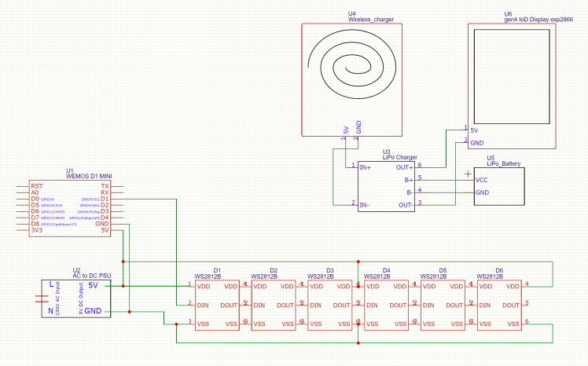This screenshot has width=588, height=366.
Task: Click the red plus symbol on LiPo_Battery
Action: point(468,174)
